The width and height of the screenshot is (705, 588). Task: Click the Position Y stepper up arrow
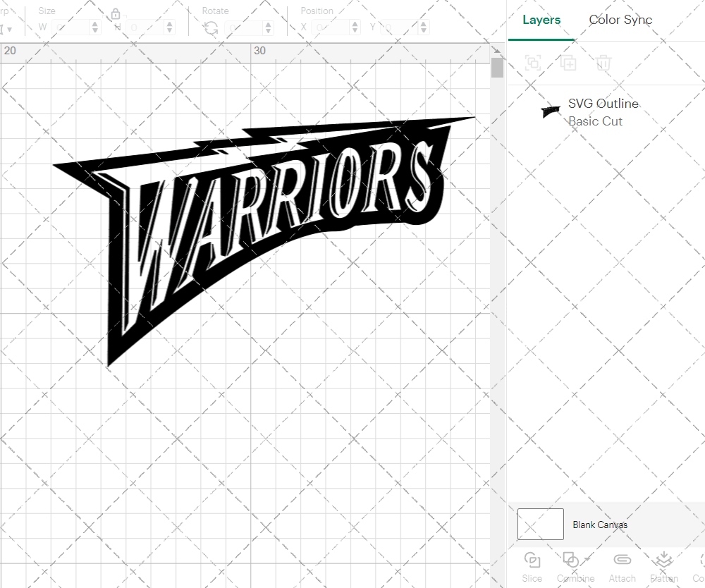[x=422, y=24]
